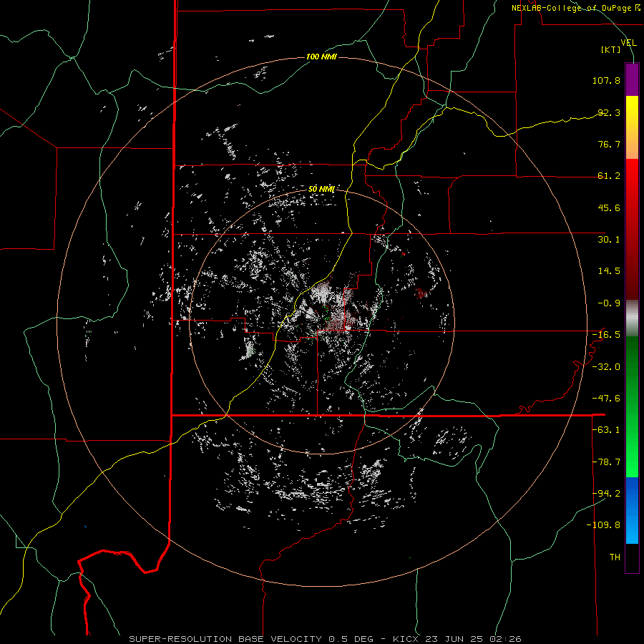Click the 45.6 legend value

pyautogui.click(x=609, y=208)
